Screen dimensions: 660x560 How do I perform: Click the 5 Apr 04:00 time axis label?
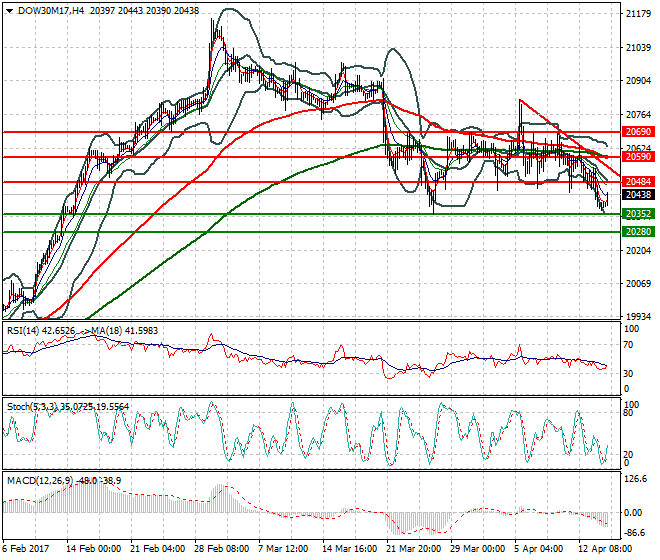(x=539, y=549)
